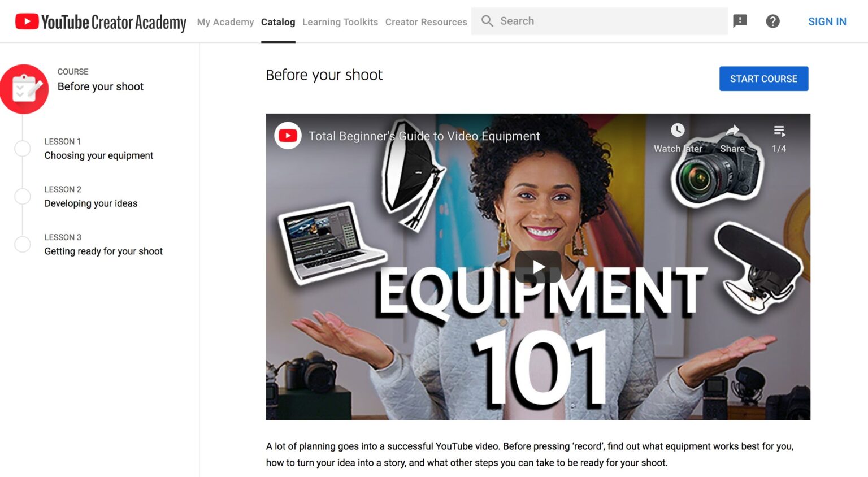This screenshot has height=477, width=868.
Task: Click the red Before your shoot course badge
Action: [x=25, y=89]
